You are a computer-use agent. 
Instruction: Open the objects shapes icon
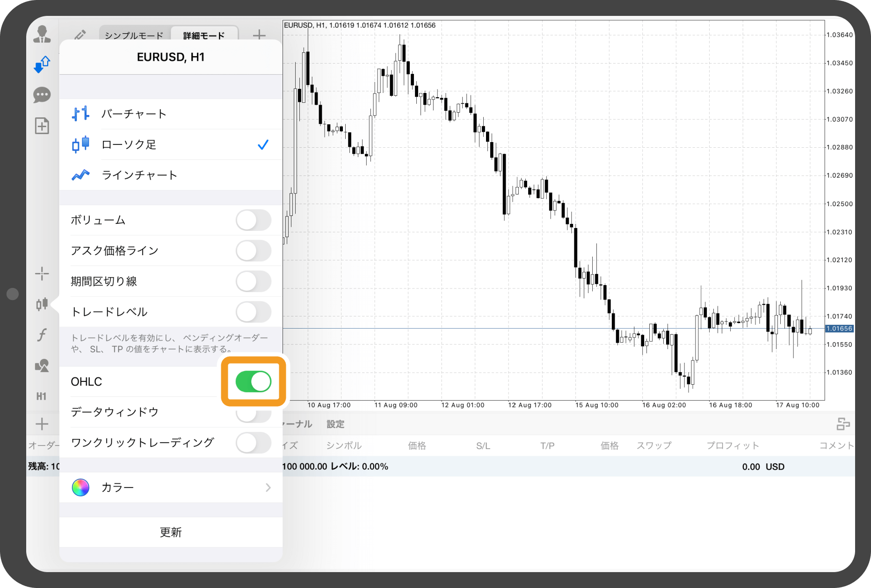pyautogui.click(x=42, y=366)
